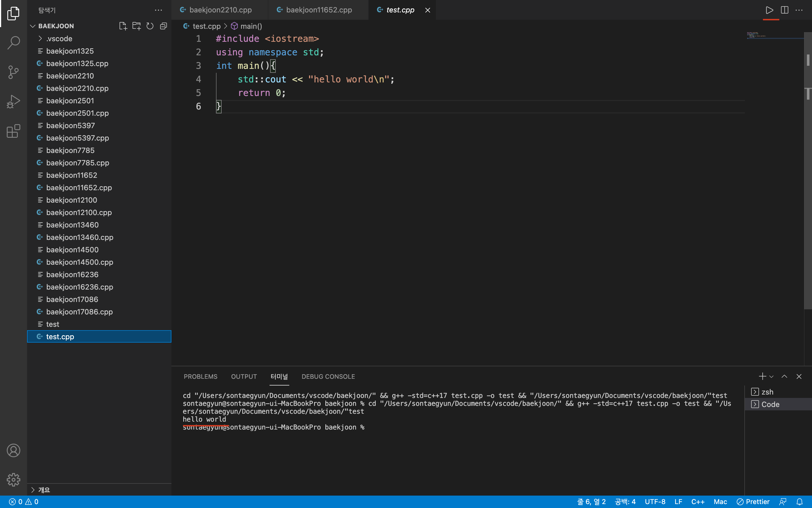Open explorer views and more actions menu
Viewport: 812px width, 508px height.
tap(158, 10)
